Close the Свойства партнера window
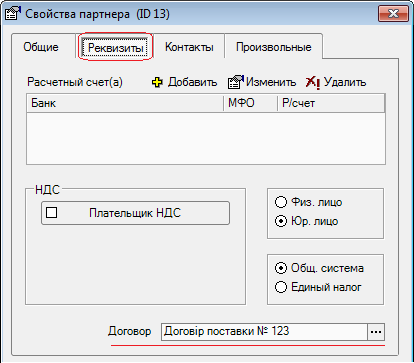The image size is (414, 363). (393, 14)
